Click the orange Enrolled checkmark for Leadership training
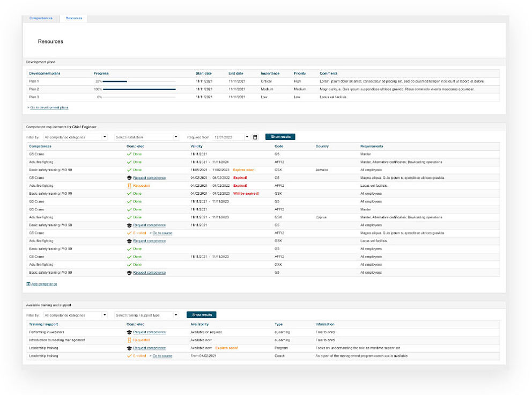 pyautogui.click(x=129, y=356)
